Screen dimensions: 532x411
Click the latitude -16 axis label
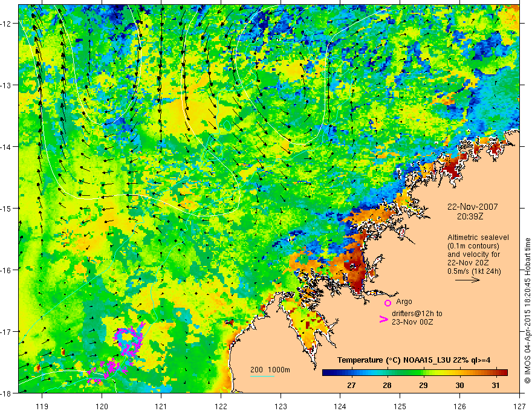tap(6, 270)
